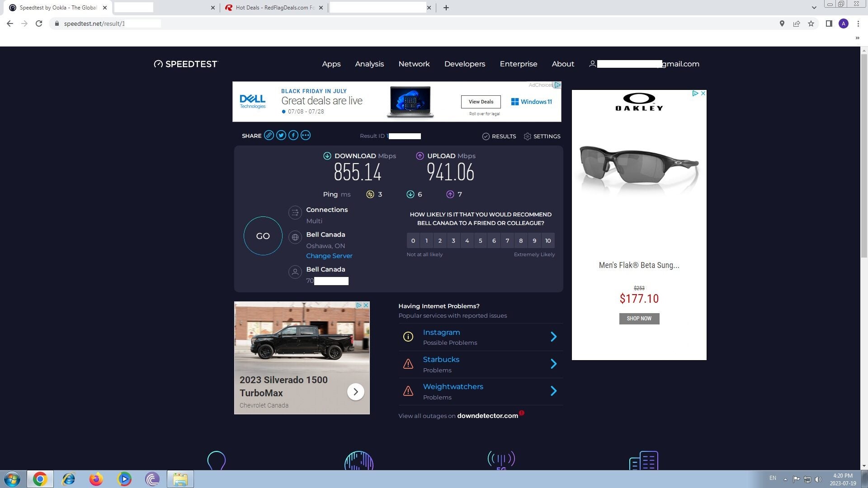The width and height of the screenshot is (868, 488).
Task: Rate recommendation score 7
Action: point(507,241)
